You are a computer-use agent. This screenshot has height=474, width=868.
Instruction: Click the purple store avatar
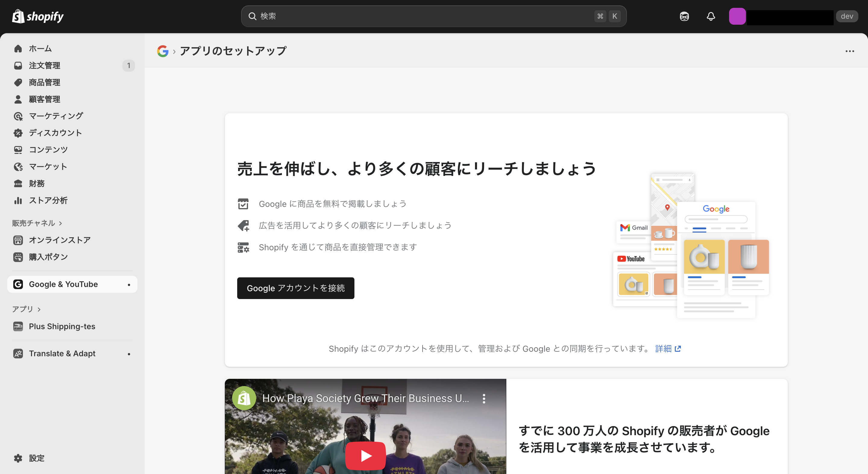(737, 16)
